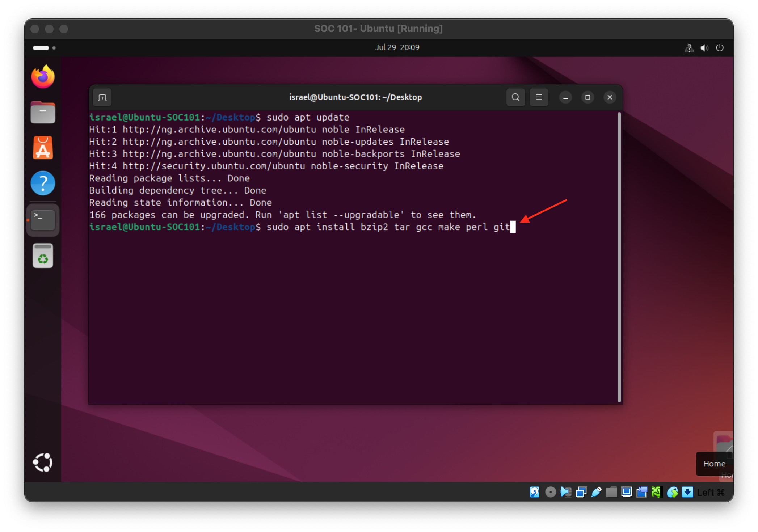Minimize the terminal window
758x532 pixels.
click(565, 97)
